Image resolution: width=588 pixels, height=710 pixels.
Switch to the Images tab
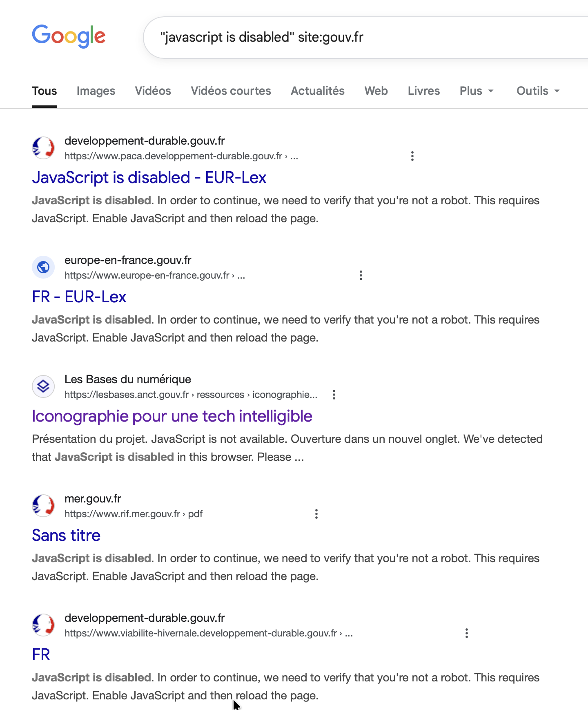click(96, 91)
